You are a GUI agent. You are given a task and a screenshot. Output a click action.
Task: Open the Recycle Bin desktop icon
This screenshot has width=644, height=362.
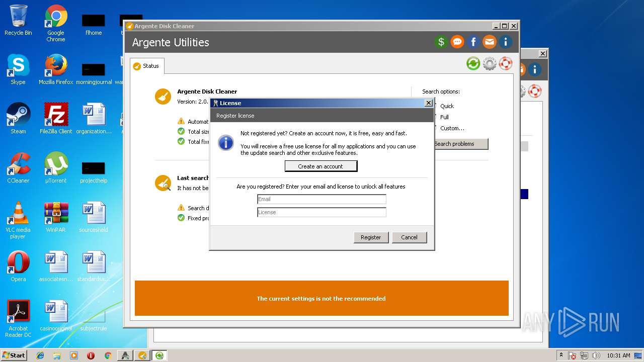18,20
